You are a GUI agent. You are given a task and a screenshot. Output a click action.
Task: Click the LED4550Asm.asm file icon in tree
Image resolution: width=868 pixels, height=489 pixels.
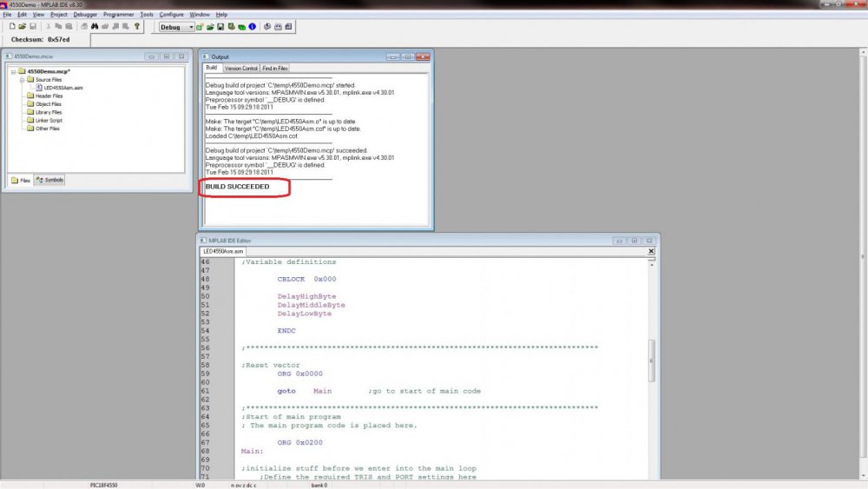39,88
